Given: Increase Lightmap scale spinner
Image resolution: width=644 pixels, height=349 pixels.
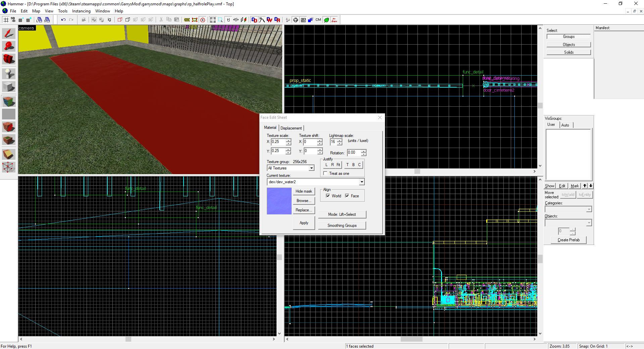Looking at the screenshot, I should 340,140.
